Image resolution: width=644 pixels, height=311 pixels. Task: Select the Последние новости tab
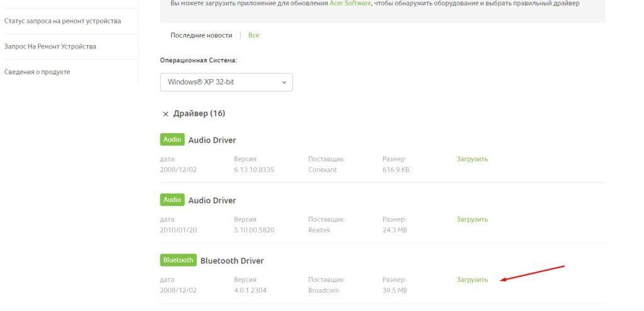click(x=201, y=35)
